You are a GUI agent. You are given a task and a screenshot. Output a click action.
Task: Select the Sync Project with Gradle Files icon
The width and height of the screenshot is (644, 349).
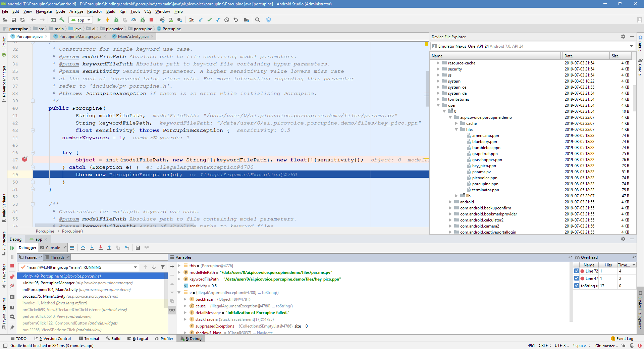(163, 20)
